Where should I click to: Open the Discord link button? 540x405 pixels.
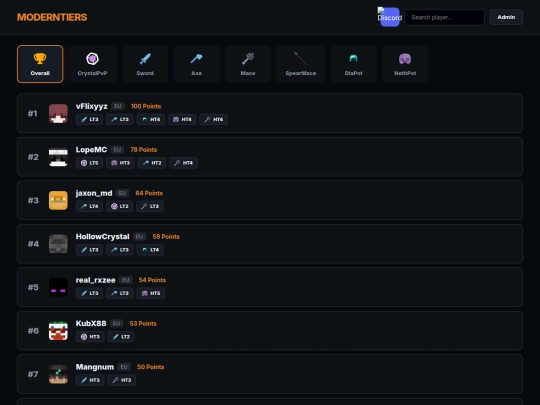click(x=390, y=17)
